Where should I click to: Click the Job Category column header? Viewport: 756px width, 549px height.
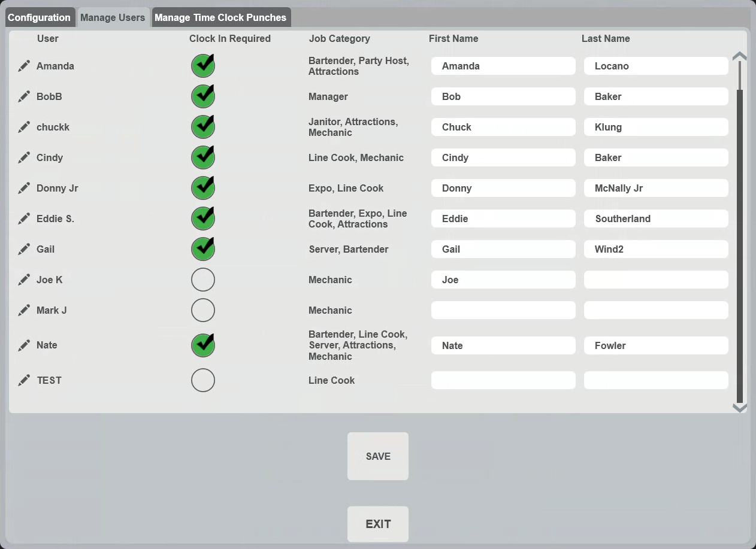[x=340, y=38]
